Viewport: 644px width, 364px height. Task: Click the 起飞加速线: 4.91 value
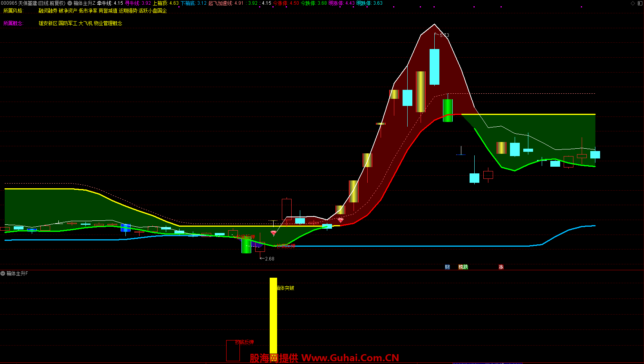point(226,3)
